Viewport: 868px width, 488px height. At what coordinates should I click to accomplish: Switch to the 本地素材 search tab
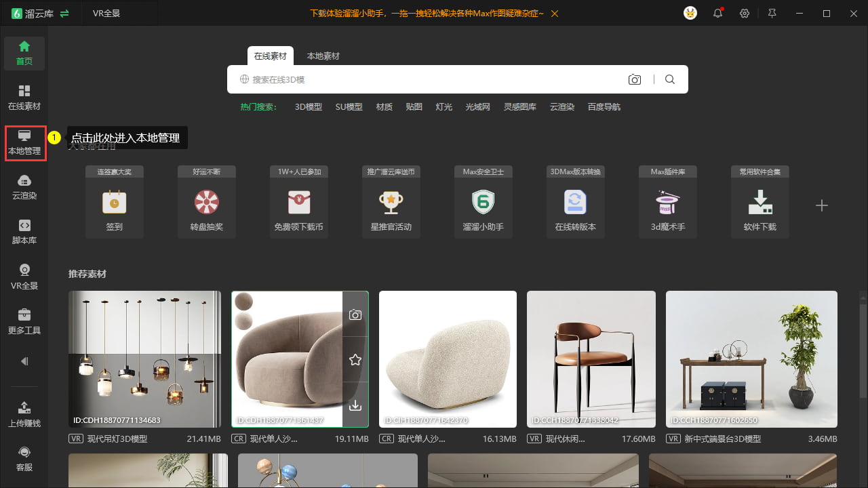point(323,56)
